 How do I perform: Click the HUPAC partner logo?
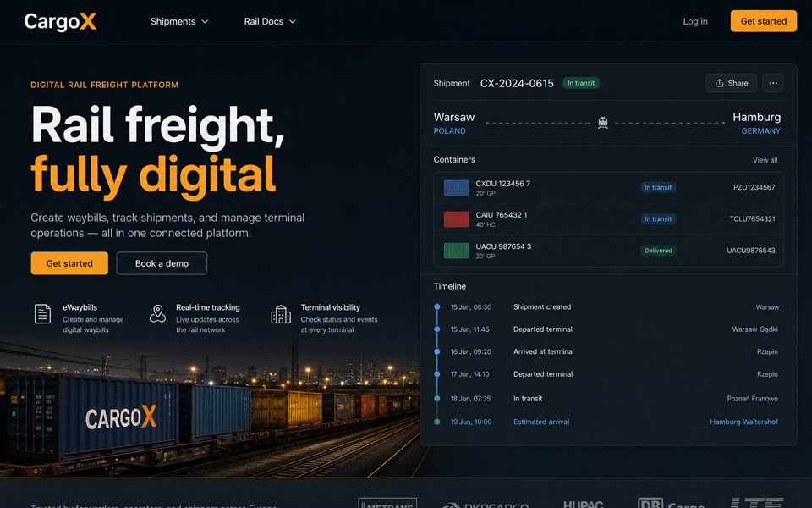(x=583, y=504)
